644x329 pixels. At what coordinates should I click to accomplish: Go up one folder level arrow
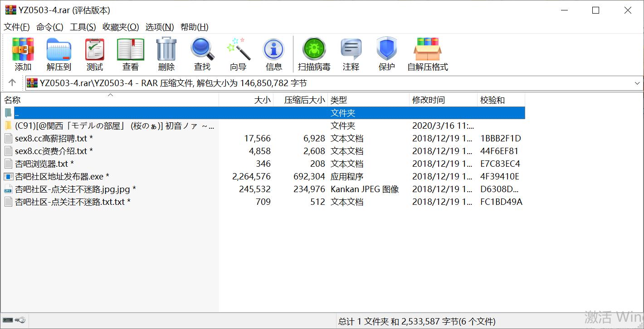[x=12, y=82]
